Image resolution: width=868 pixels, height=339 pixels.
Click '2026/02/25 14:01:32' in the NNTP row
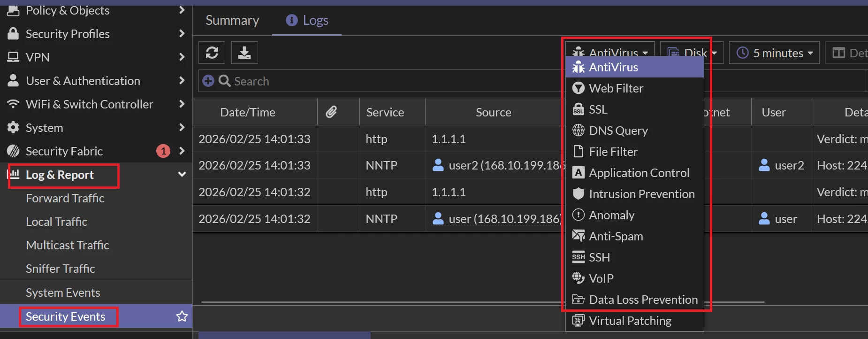coord(254,219)
